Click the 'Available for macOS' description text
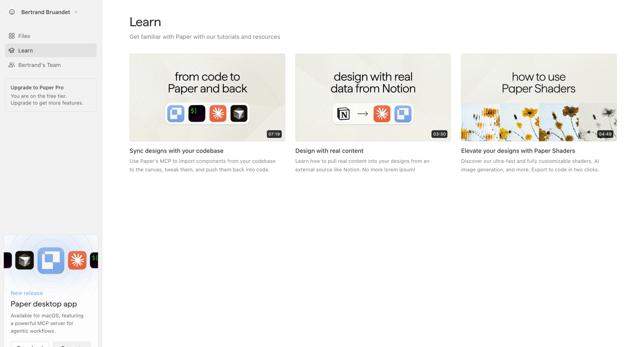 47,323
